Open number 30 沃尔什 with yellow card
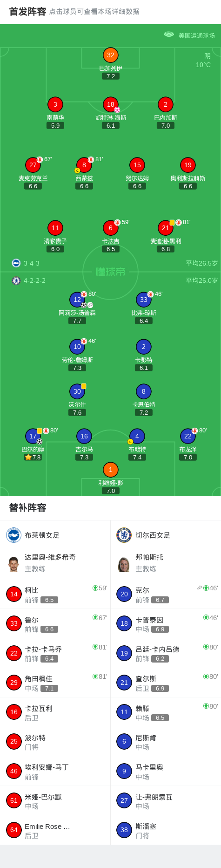 click(x=77, y=391)
